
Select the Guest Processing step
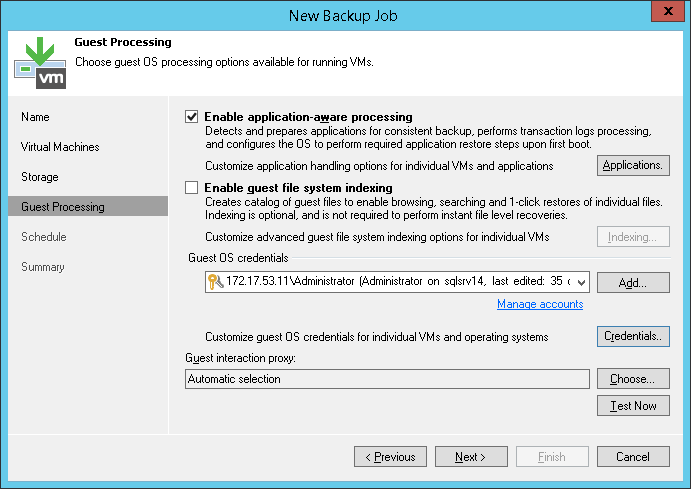tap(63, 207)
